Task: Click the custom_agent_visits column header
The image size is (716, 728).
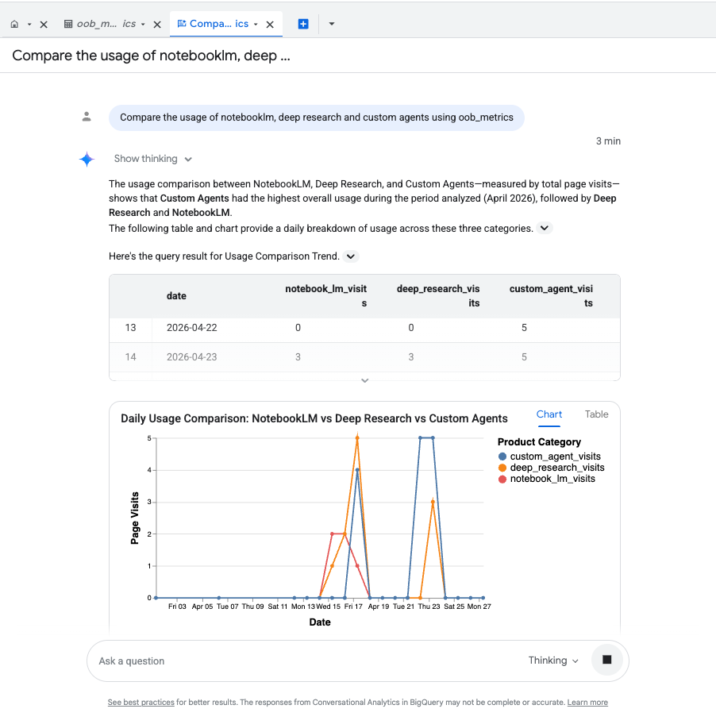Action: point(551,296)
